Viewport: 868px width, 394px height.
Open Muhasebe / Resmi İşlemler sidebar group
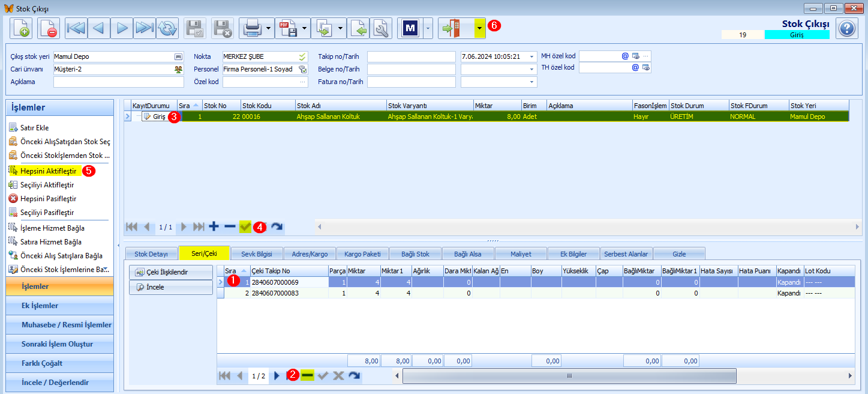click(x=59, y=325)
